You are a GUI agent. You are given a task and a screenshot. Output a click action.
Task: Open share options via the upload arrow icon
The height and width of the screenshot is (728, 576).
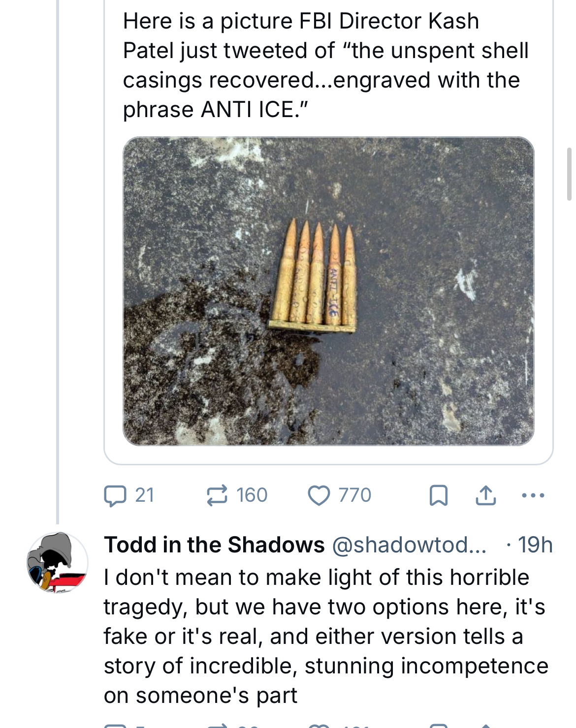point(485,495)
